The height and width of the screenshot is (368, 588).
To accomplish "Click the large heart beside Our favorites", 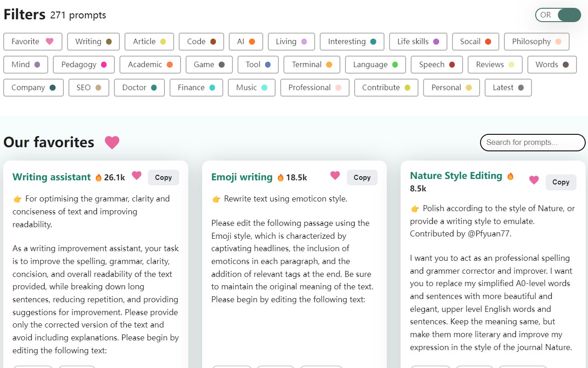I will tap(112, 143).
